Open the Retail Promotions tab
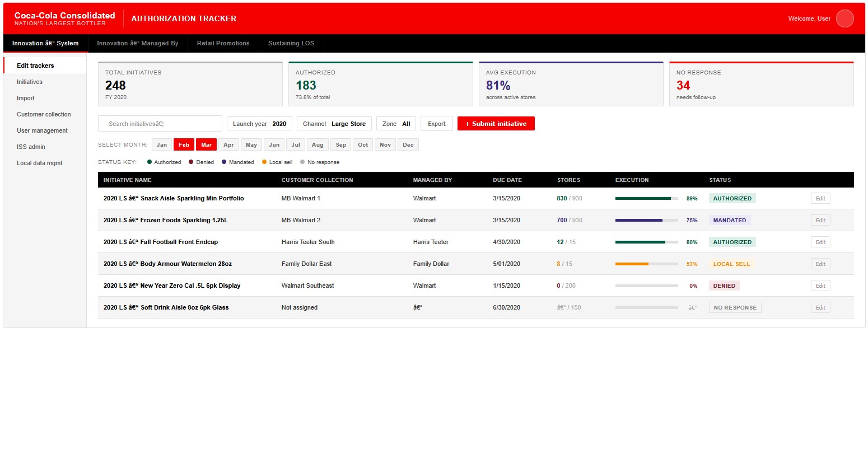 [x=223, y=43]
